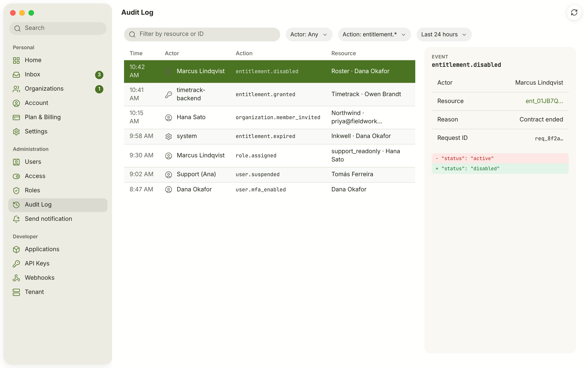Click the Webhooks icon
This screenshot has height=368, width=588.
click(16, 278)
